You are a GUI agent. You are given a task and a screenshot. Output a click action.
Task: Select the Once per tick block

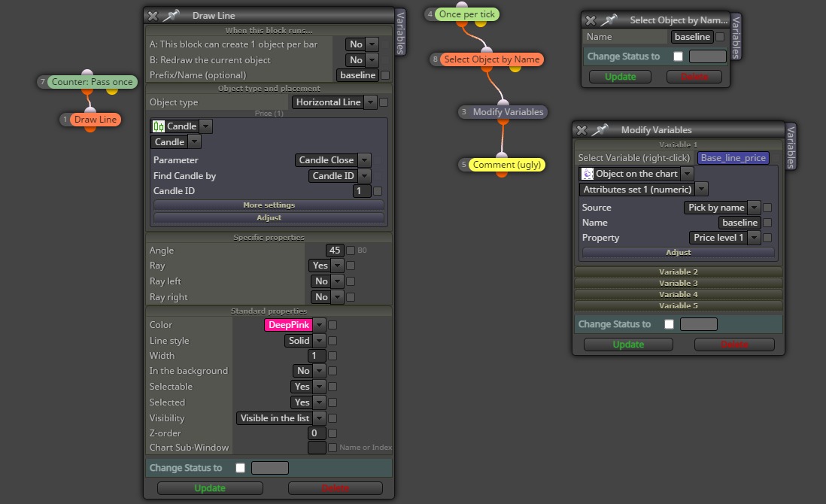click(x=466, y=14)
